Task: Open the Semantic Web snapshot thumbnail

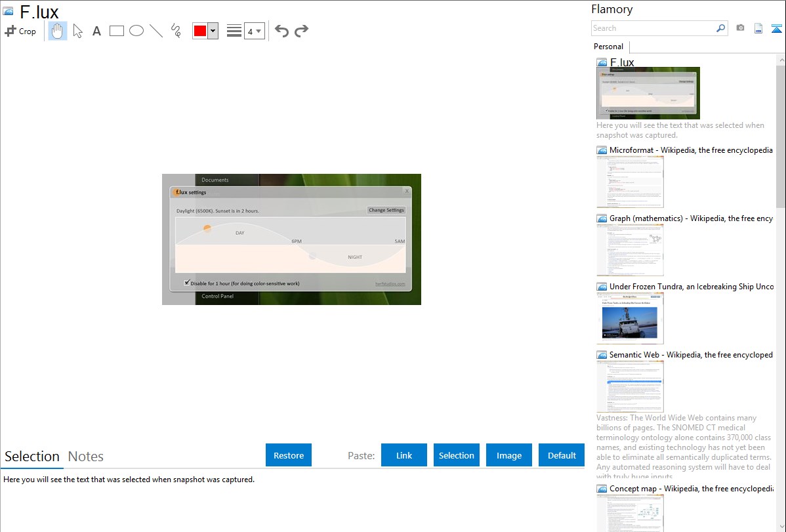Action: 630,386
